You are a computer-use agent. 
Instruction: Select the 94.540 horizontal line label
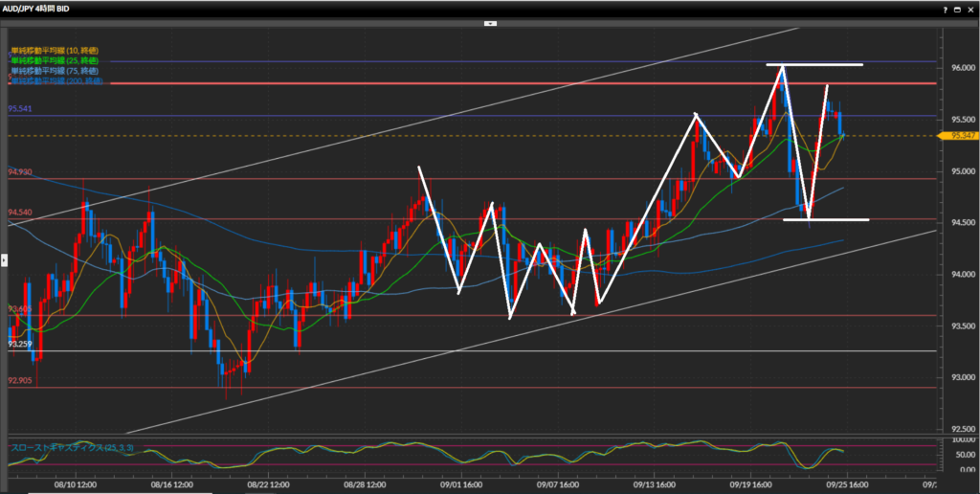[x=20, y=212]
